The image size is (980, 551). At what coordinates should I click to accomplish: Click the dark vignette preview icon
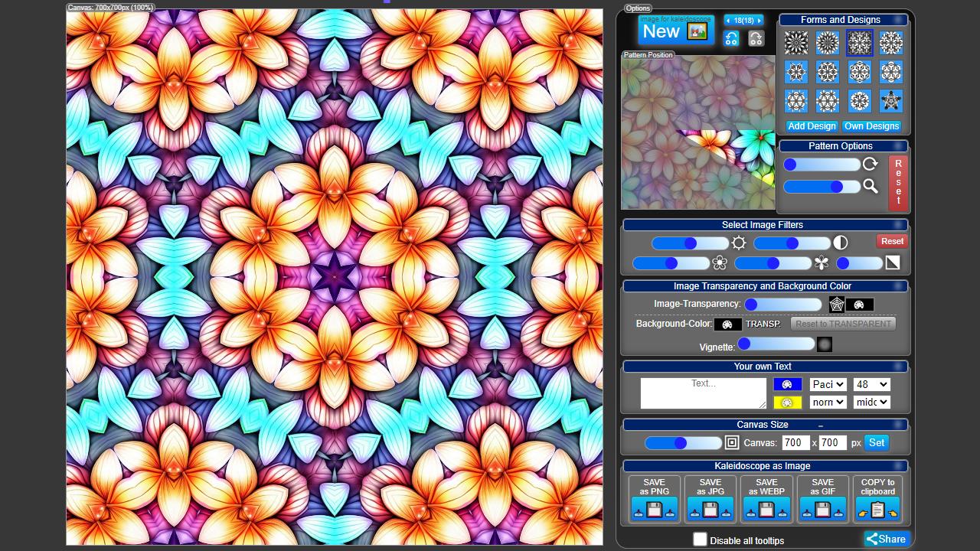[x=824, y=345]
